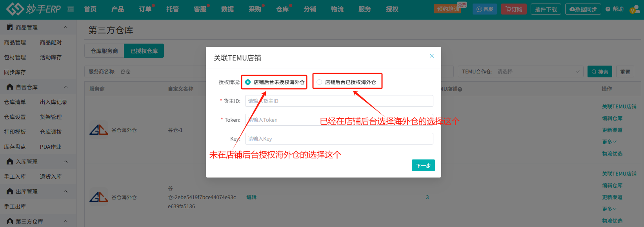Click the 妙手ERP logo
The width and height of the screenshot is (644, 227).
click(x=33, y=9)
